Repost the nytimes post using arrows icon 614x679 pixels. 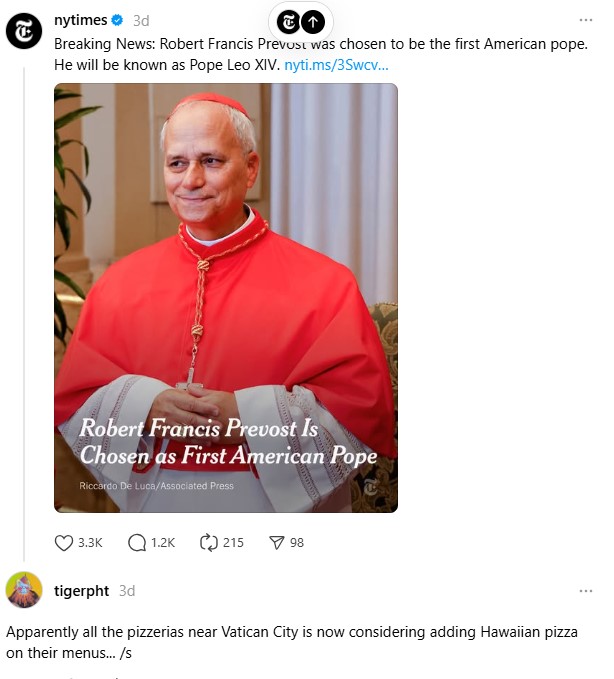[x=209, y=543]
